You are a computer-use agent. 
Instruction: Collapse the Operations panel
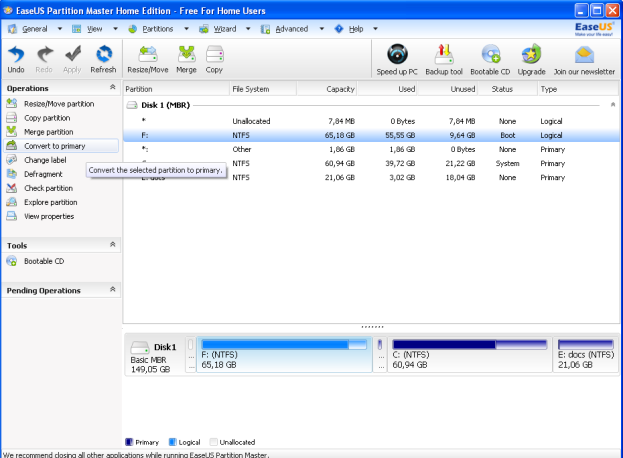112,87
